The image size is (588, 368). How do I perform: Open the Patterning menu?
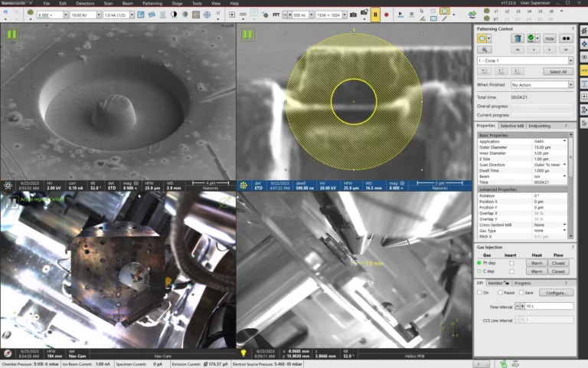(x=152, y=3)
